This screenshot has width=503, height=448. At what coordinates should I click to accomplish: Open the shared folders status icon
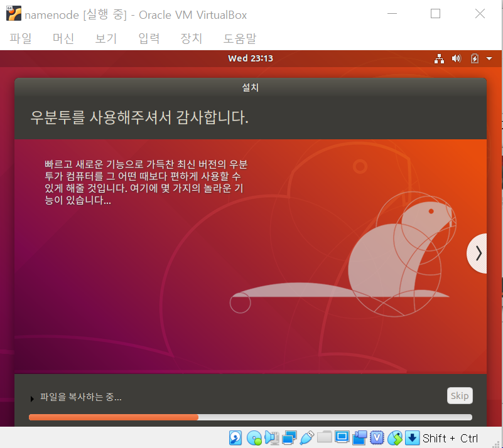pyautogui.click(x=324, y=437)
